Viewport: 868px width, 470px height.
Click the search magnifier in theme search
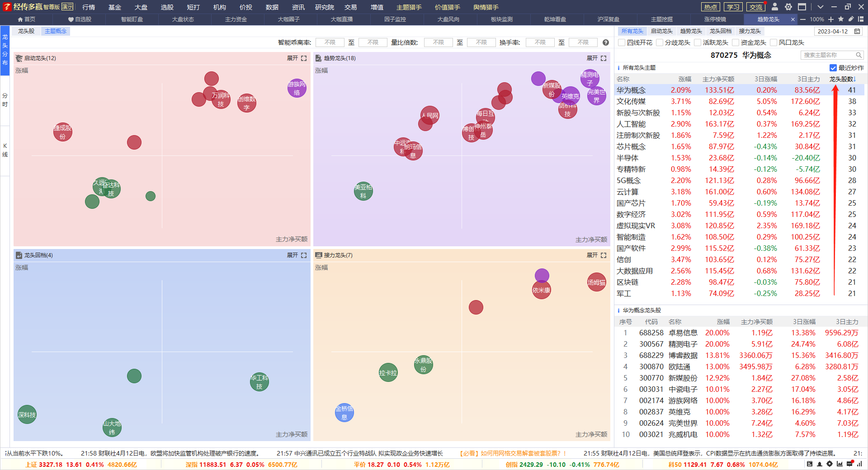(859, 55)
